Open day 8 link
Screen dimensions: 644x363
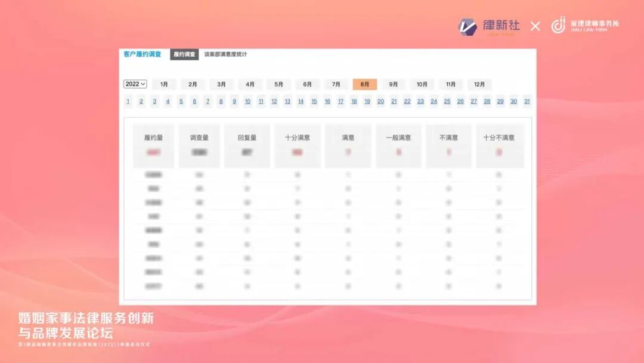pyautogui.click(x=221, y=101)
